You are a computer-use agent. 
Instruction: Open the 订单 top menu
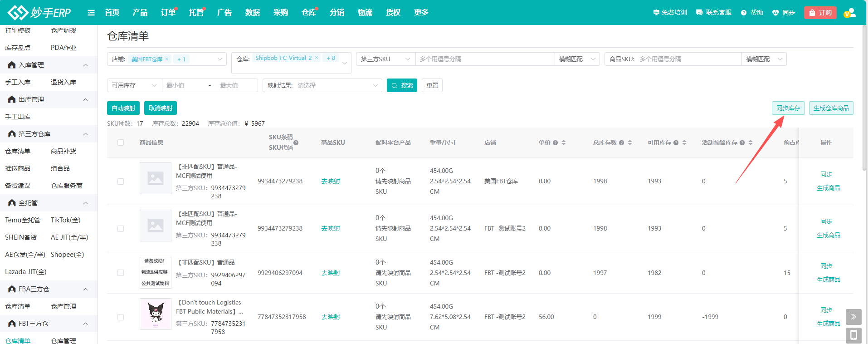(x=168, y=13)
